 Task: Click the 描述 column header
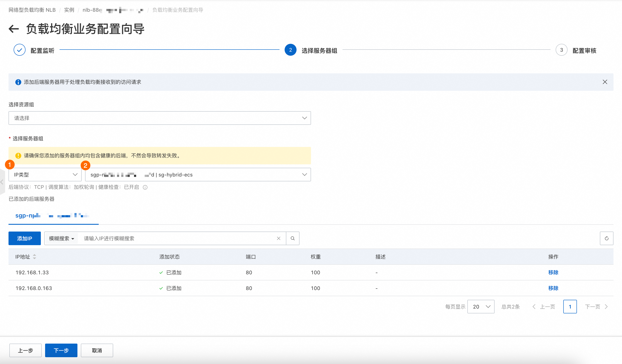click(x=380, y=257)
